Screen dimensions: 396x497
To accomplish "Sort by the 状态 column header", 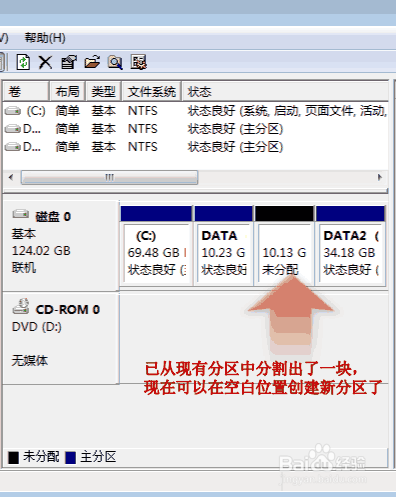I will [285, 91].
